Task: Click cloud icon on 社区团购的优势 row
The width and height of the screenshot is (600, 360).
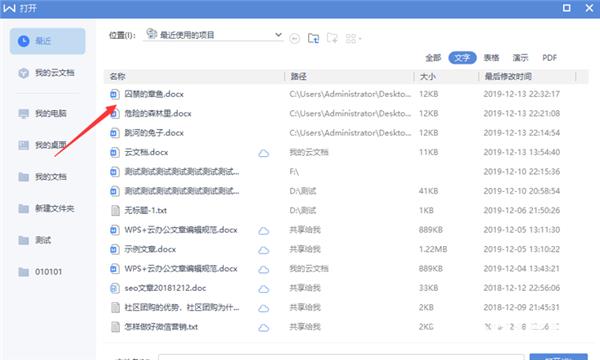Action: point(263,308)
